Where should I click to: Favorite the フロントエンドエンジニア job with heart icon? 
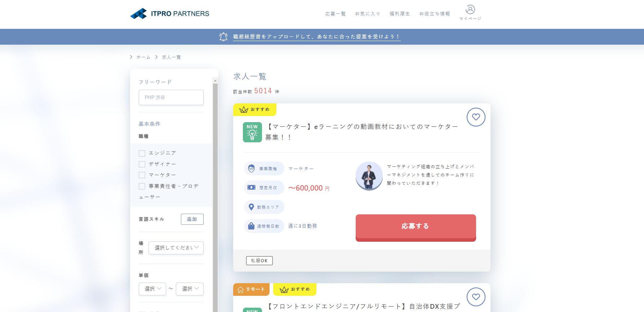tap(476, 297)
